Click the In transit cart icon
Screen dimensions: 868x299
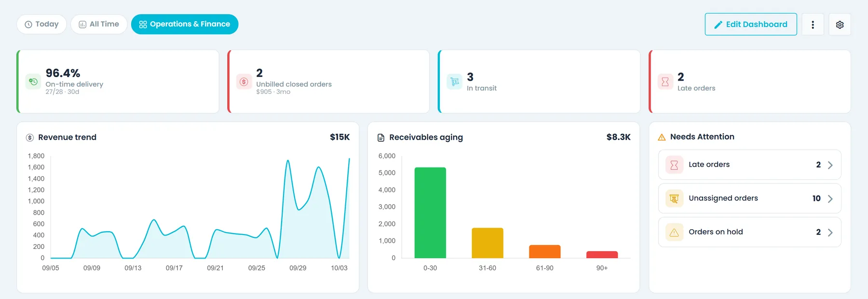454,81
